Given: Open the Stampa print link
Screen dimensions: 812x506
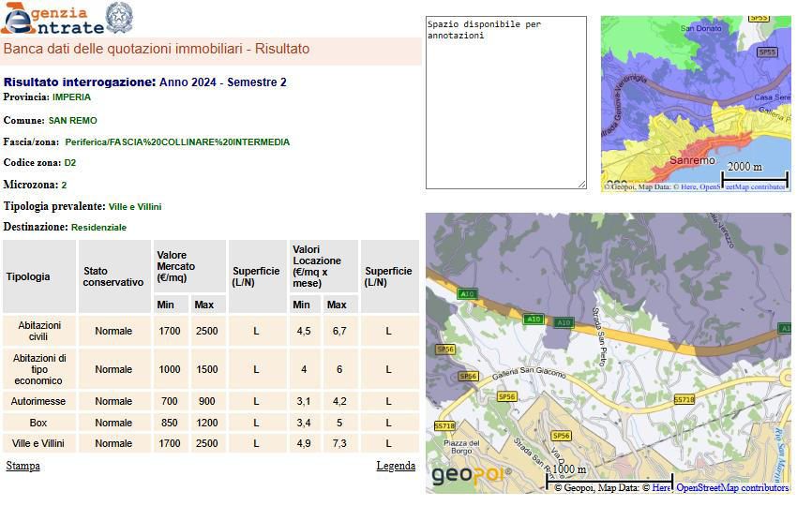Looking at the screenshot, I should (23, 466).
